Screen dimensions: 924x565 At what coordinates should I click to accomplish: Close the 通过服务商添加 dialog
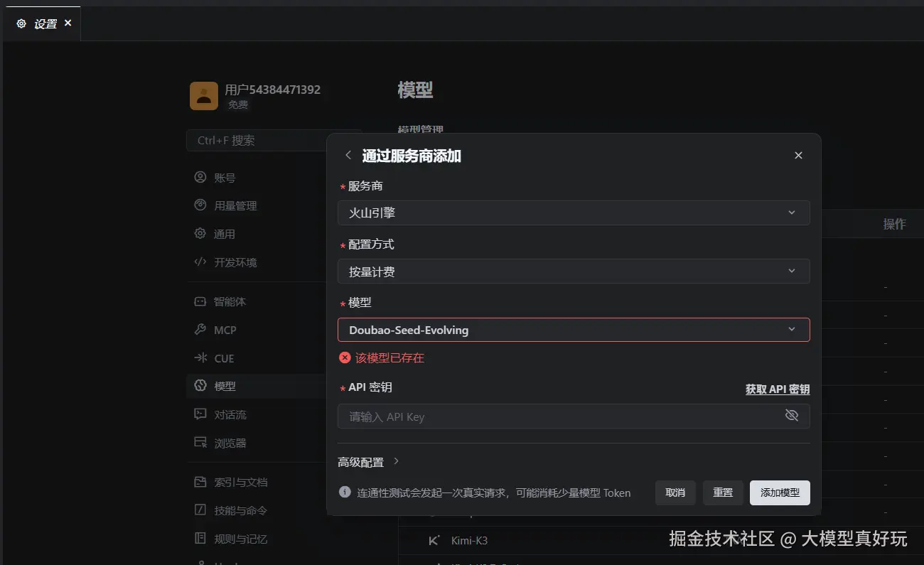pos(798,155)
